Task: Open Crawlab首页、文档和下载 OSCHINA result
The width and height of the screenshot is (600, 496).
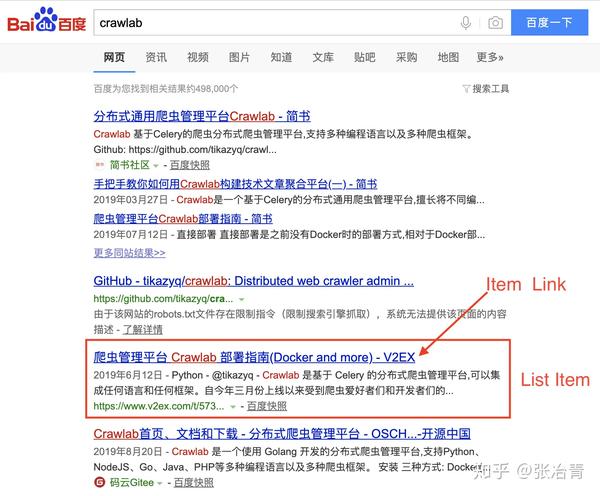Action: pyautogui.click(x=282, y=434)
